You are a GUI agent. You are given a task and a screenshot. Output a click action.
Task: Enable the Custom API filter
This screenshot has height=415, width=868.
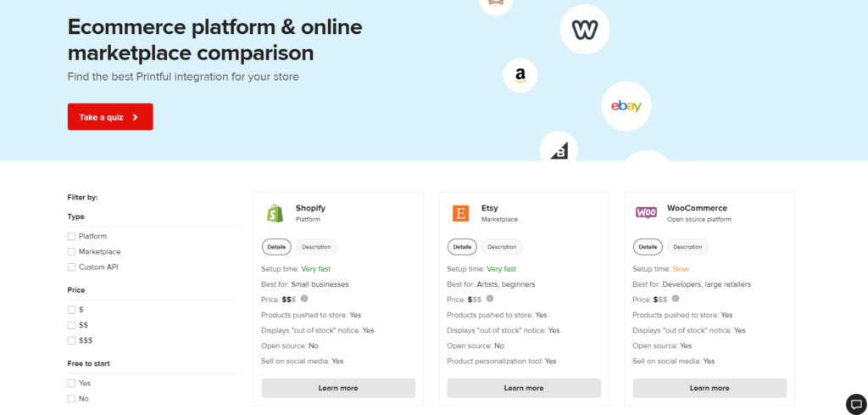(71, 267)
